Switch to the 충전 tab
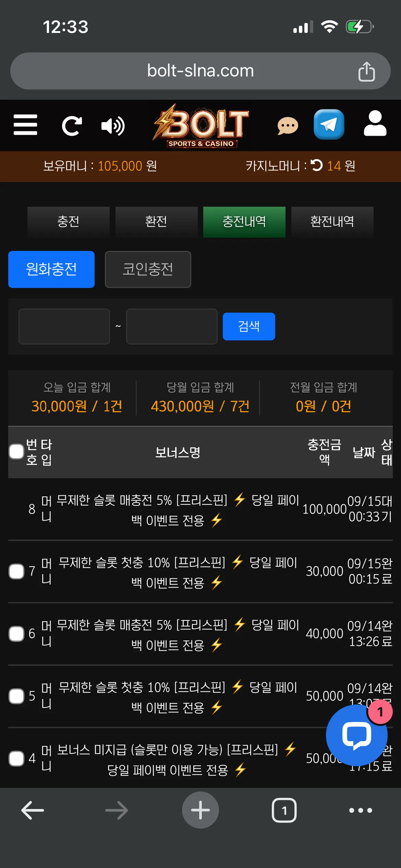The image size is (401, 868). (x=68, y=222)
